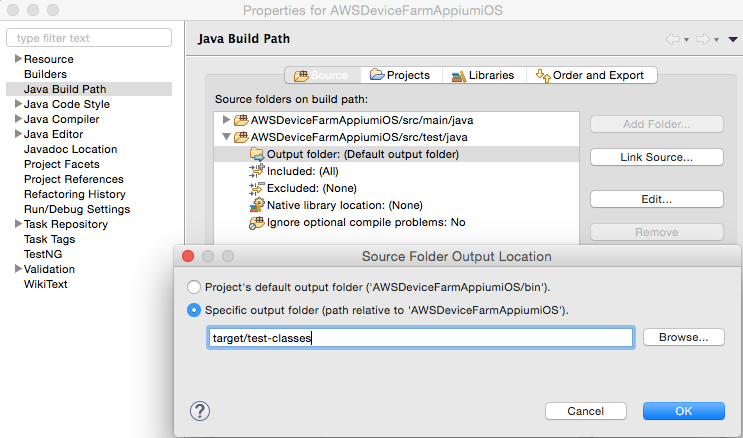Switch to the Source tab
This screenshot has width=743, height=438.
pyautogui.click(x=323, y=75)
